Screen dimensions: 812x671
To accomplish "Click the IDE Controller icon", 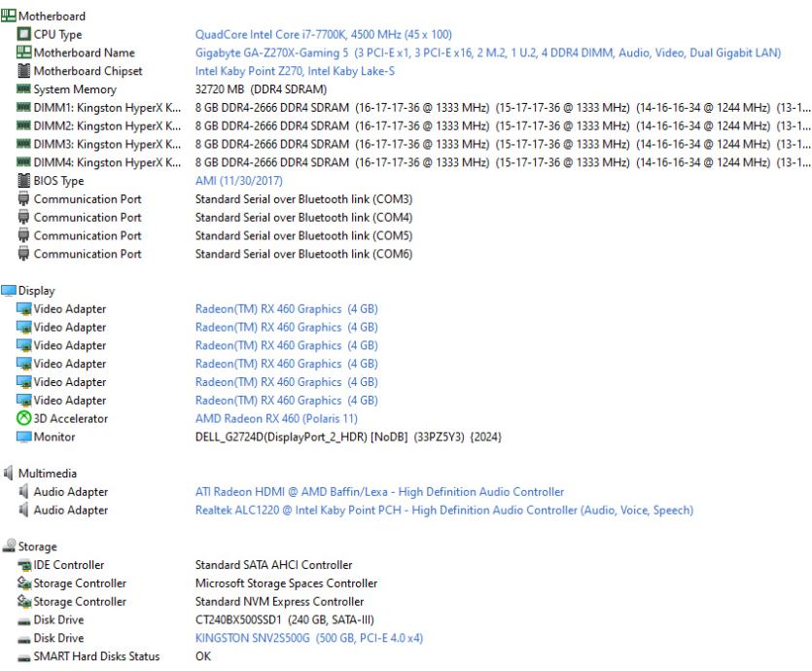I will click(23, 565).
